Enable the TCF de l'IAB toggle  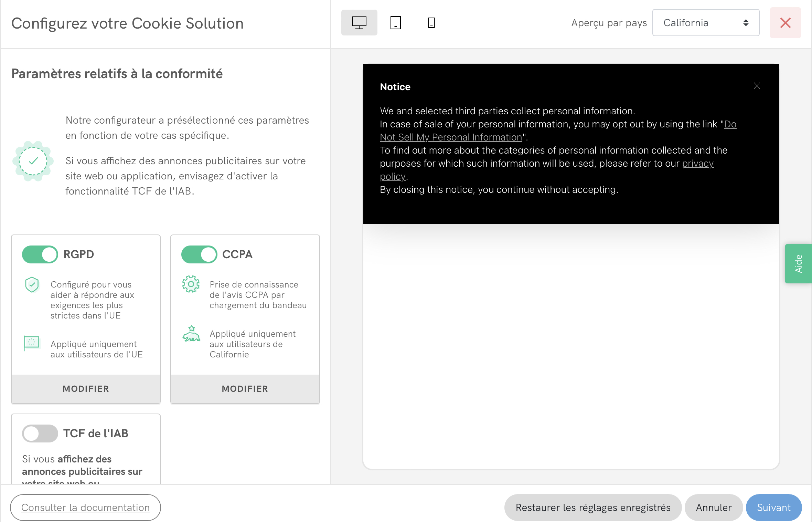pos(40,434)
